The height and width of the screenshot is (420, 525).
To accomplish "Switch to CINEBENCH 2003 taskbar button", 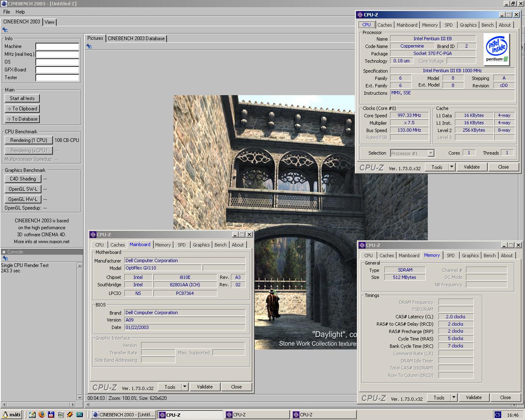I will coord(124,415).
